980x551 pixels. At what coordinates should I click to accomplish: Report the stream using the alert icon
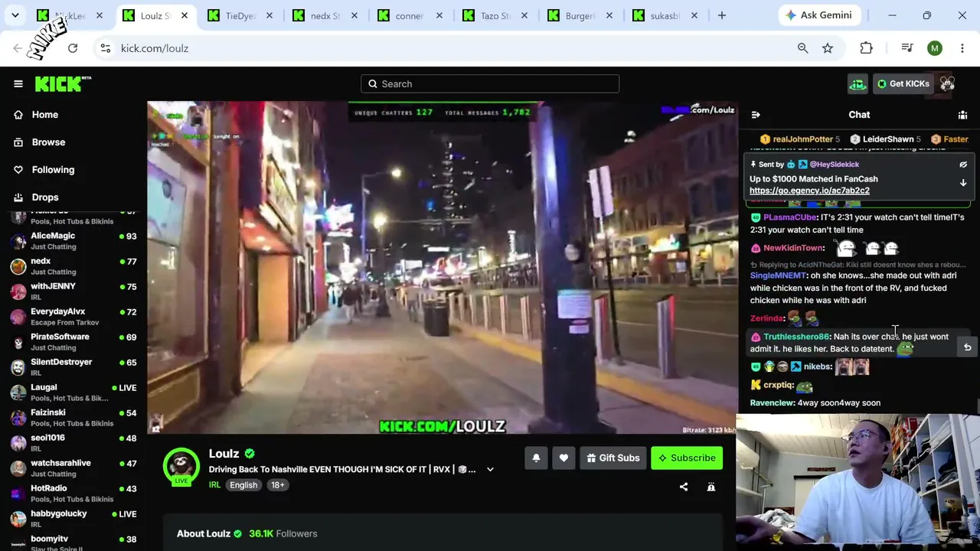tap(711, 487)
